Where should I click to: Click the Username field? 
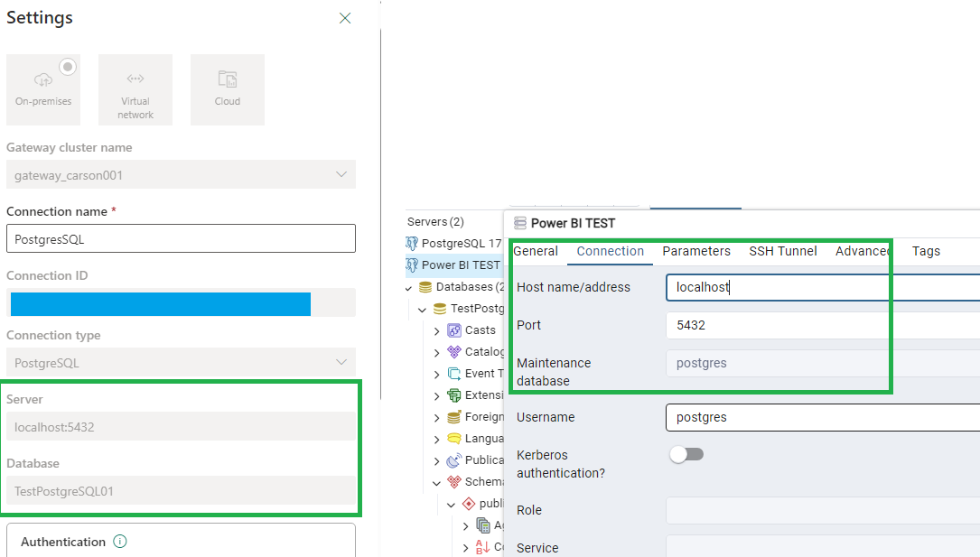(823, 417)
